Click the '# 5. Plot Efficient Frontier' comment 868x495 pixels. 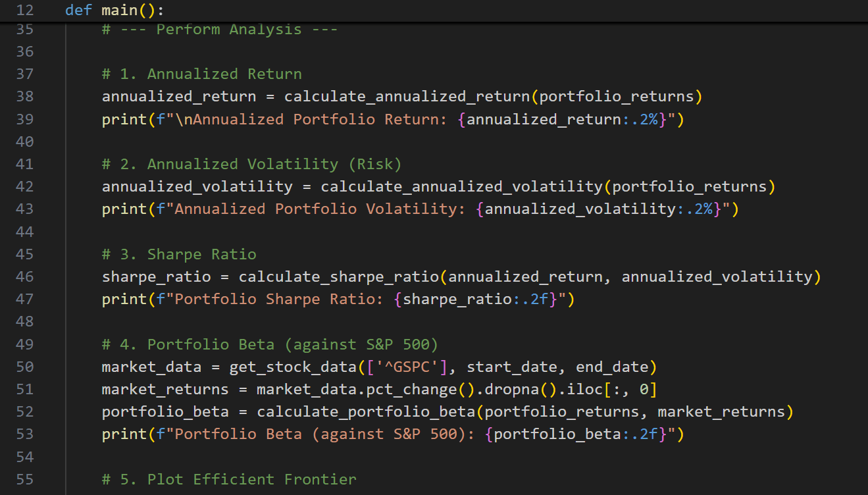tap(229, 479)
